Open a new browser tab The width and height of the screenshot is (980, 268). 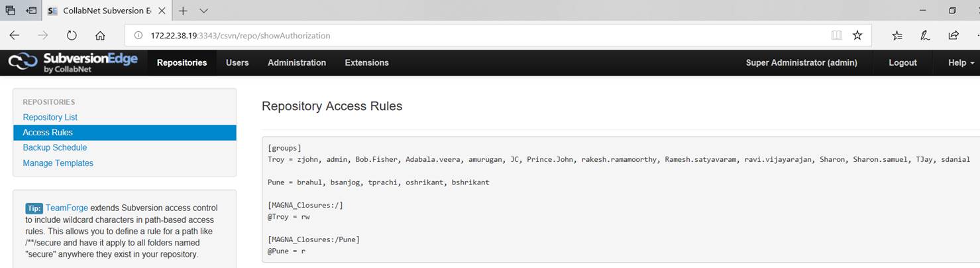tap(183, 11)
